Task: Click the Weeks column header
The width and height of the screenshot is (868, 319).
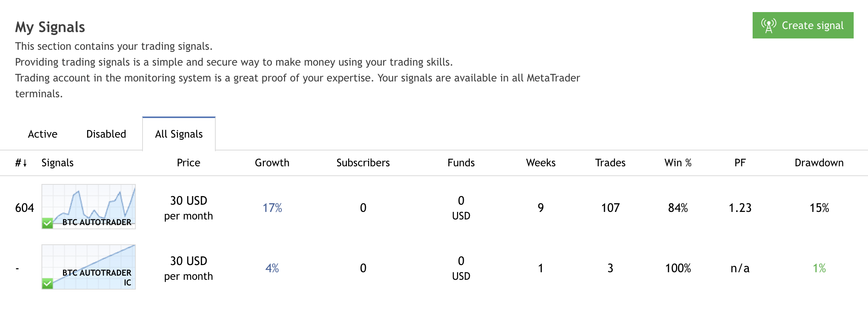Action: pos(541,163)
